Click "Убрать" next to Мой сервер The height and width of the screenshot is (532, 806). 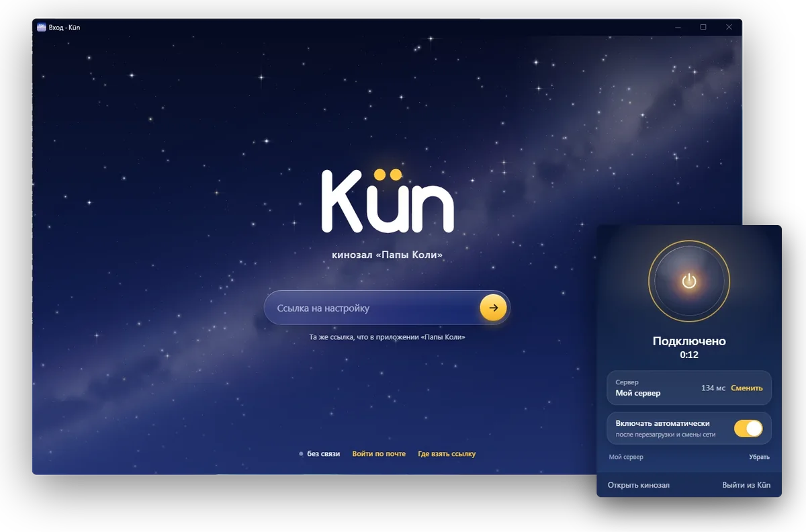[760, 457]
